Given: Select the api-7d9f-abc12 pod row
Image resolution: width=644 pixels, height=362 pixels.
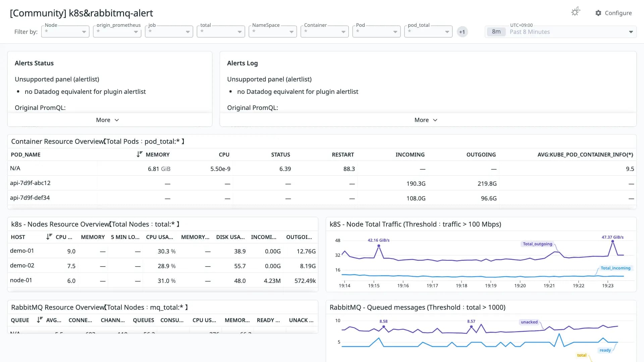Looking at the screenshot, I should 322,183.
